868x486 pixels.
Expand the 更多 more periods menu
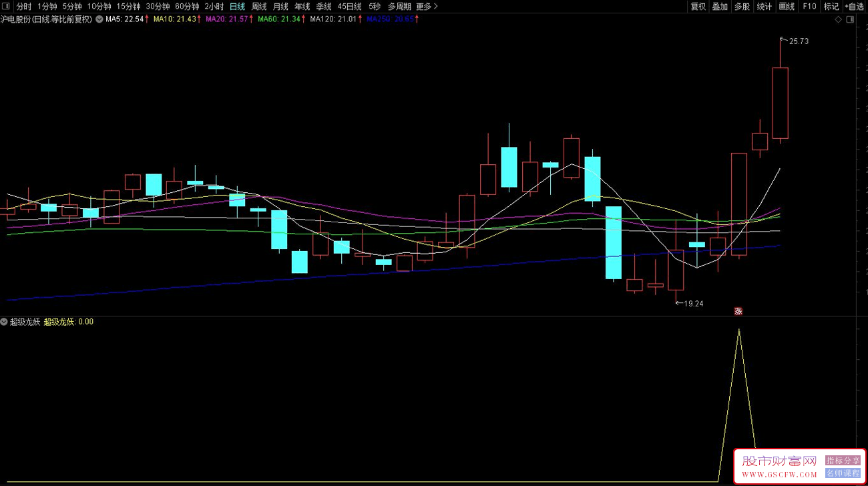point(427,6)
